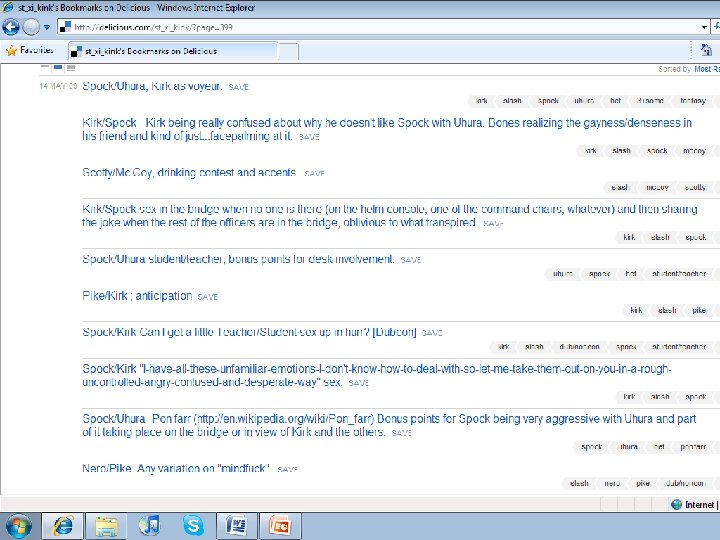Open the Recent Pages arrow beside Forward
Image resolution: width=720 pixels, height=540 pixels.
(47, 28)
